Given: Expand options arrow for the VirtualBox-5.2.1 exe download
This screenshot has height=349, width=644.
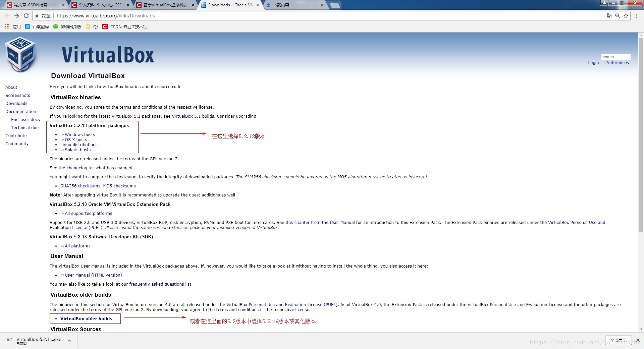Looking at the screenshot, I should [x=69, y=341].
